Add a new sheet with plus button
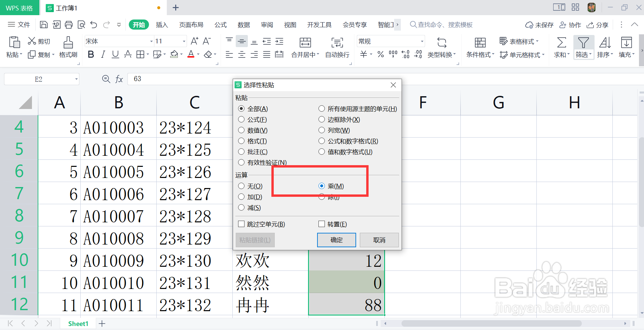 102,324
